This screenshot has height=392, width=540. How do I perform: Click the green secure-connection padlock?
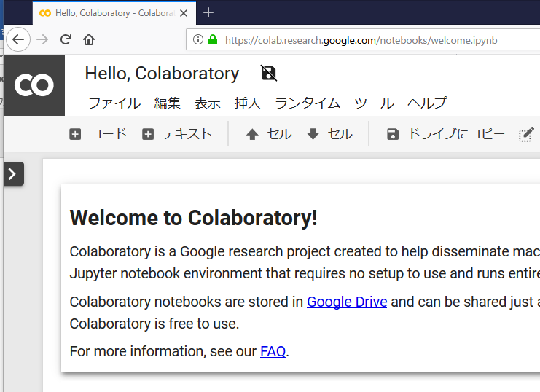pyautogui.click(x=213, y=39)
